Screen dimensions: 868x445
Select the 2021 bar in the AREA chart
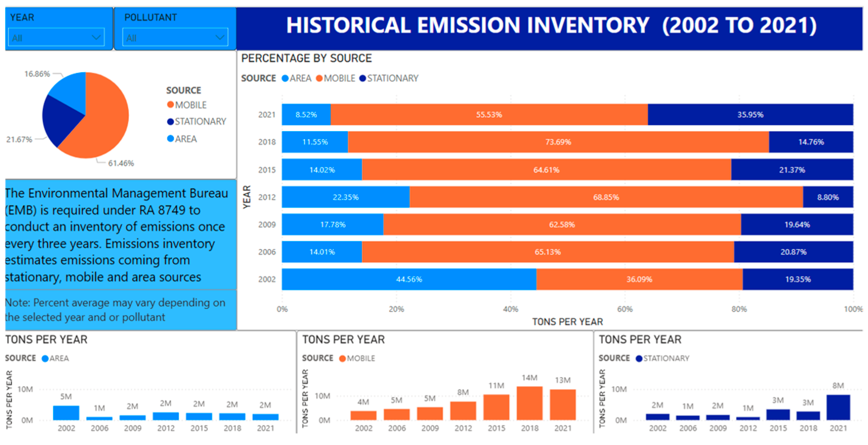point(265,417)
